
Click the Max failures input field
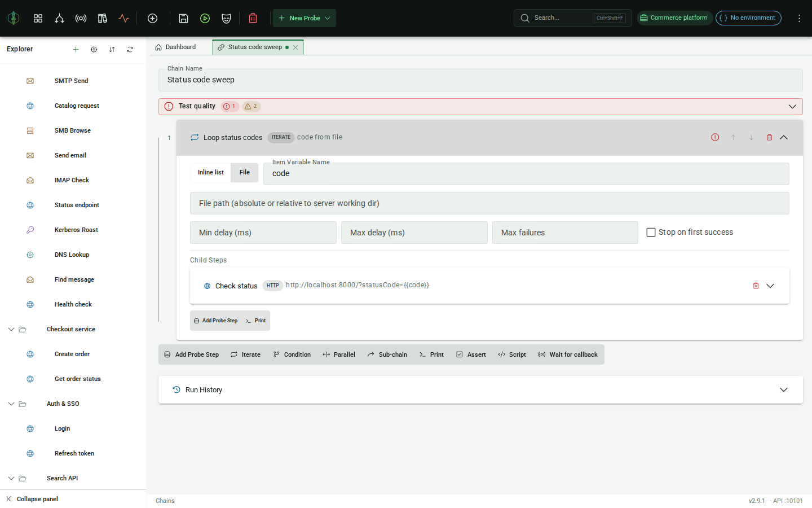point(565,233)
